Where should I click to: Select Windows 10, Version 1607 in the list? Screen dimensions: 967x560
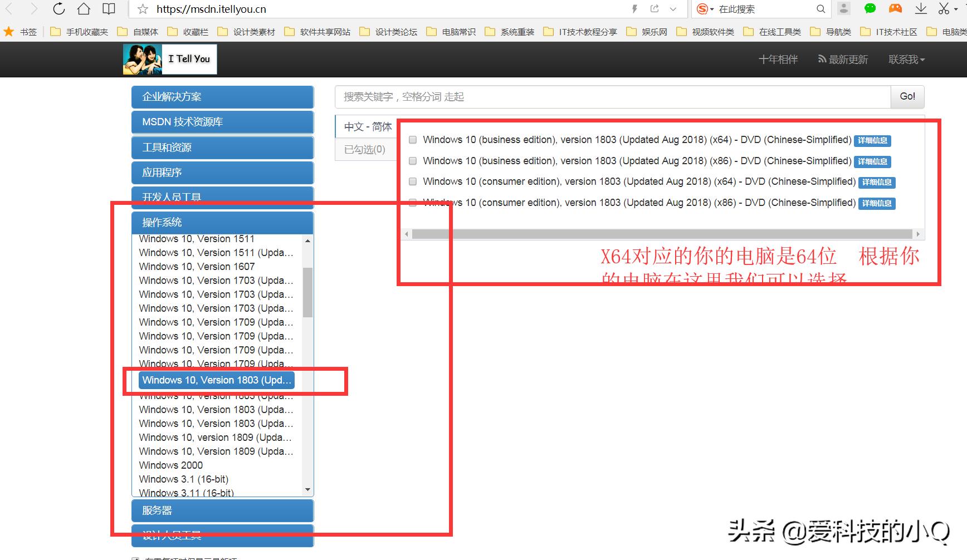(x=196, y=266)
